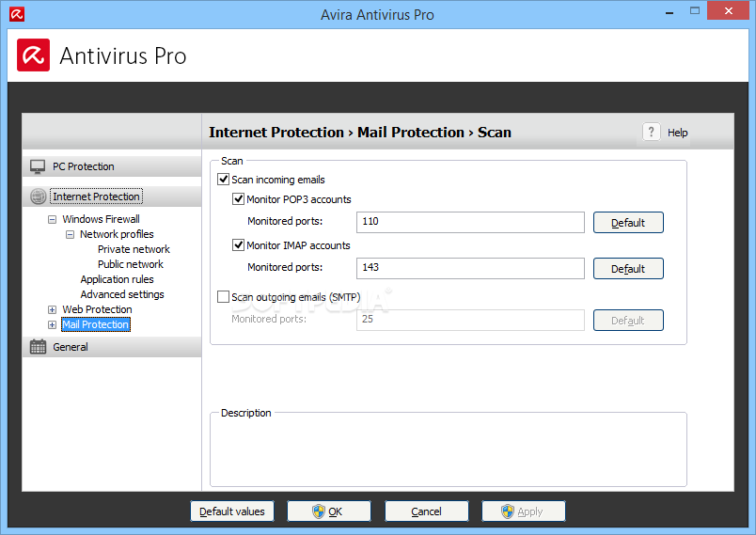756x535 pixels.
Task: Select Application rules tree item
Action: tap(117, 279)
